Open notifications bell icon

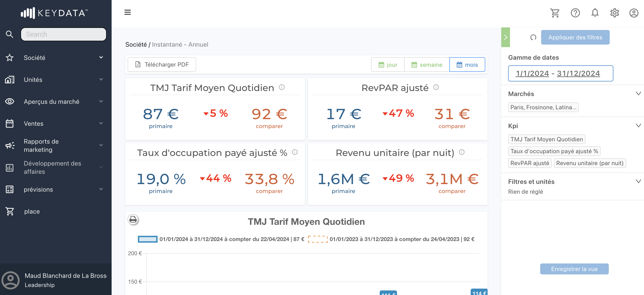tap(595, 13)
